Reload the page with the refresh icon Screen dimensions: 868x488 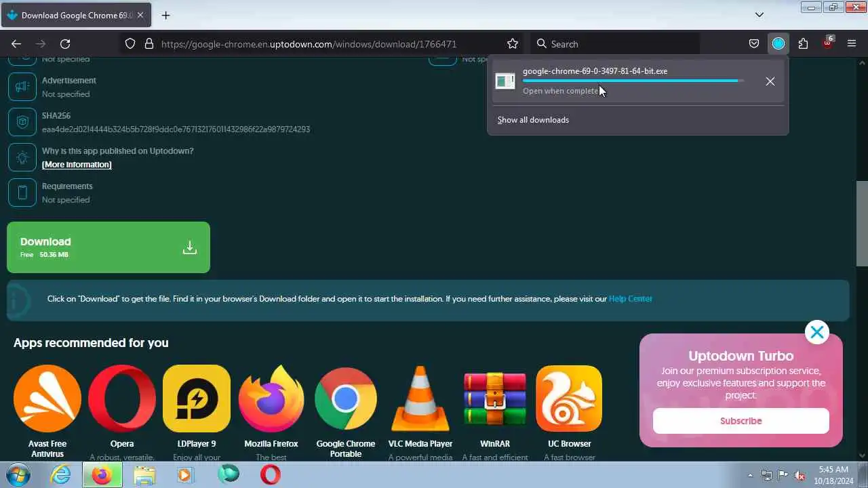[x=65, y=43]
